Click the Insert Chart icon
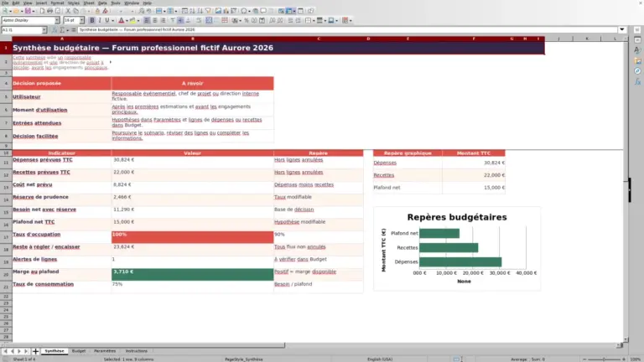Viewport: 644px width, 362px height. coord(226,11)
